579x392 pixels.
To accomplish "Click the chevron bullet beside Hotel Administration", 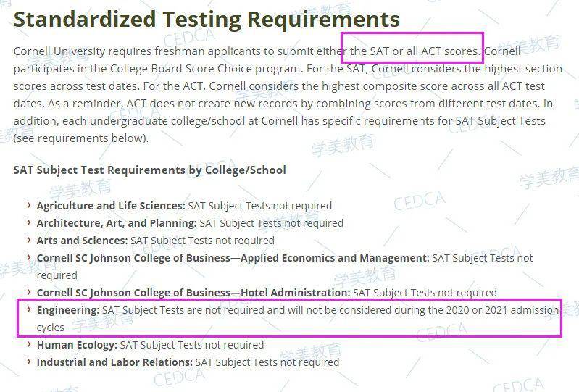I will coord(29,291).
